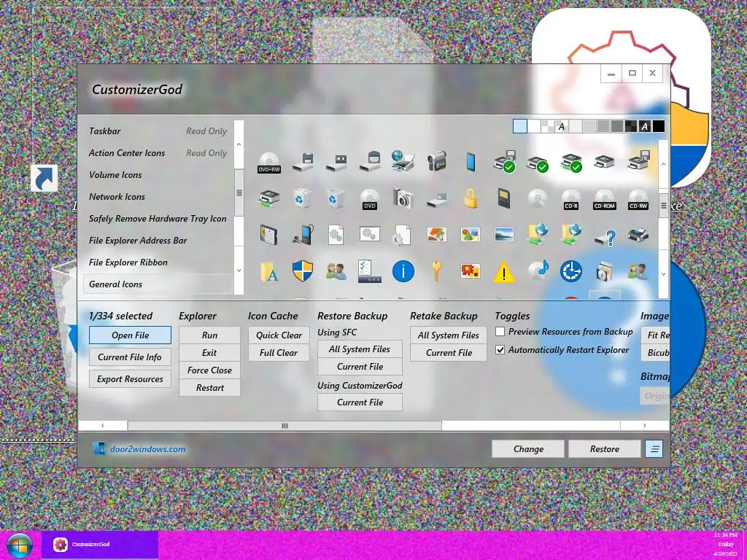The width and height of the screenshot is (747, 560).
Task: Select the blue smartphone icon
Action: pos(471,162)
